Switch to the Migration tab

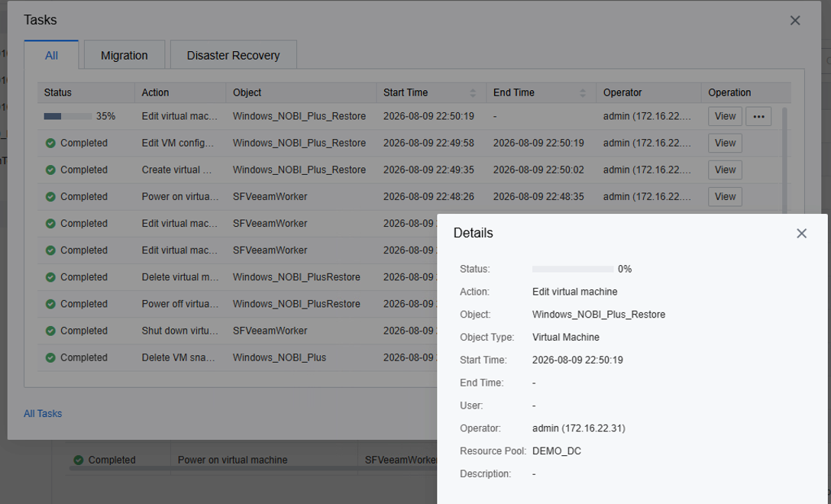(x=124, y=55)
